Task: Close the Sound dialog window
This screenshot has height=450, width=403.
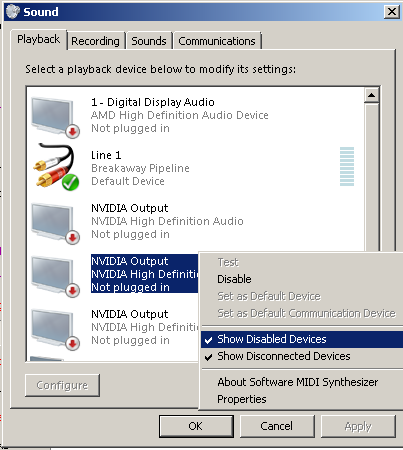Action: [392, 12]
